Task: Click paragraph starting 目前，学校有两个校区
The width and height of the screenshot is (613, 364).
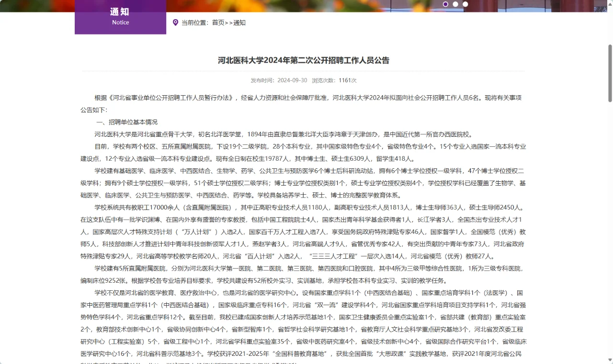Action: tap(304, 153)
